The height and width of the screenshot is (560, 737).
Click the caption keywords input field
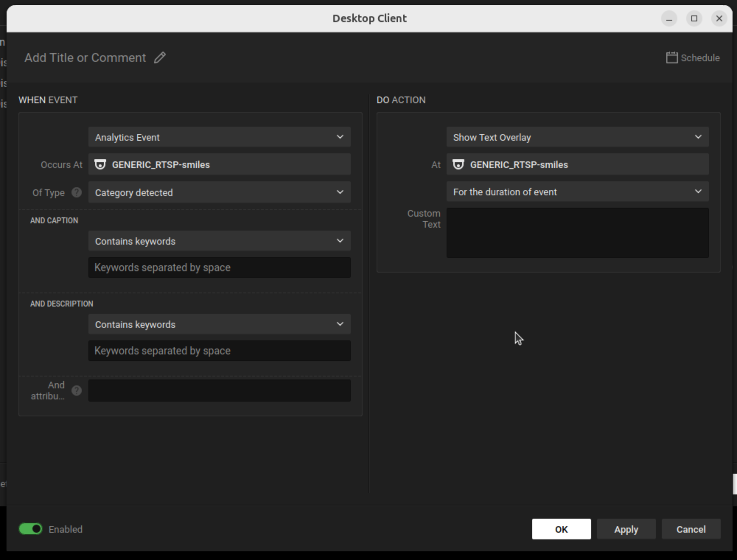[x=219, y=267]
